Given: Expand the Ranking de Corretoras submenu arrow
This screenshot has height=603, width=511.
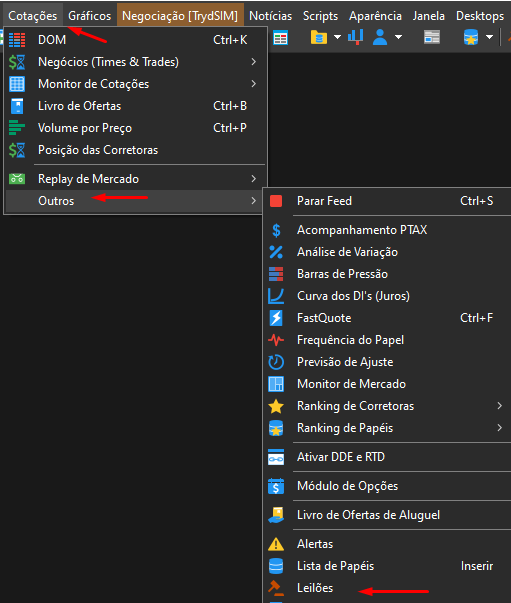Looking at the screenshot, I should 499,406.
